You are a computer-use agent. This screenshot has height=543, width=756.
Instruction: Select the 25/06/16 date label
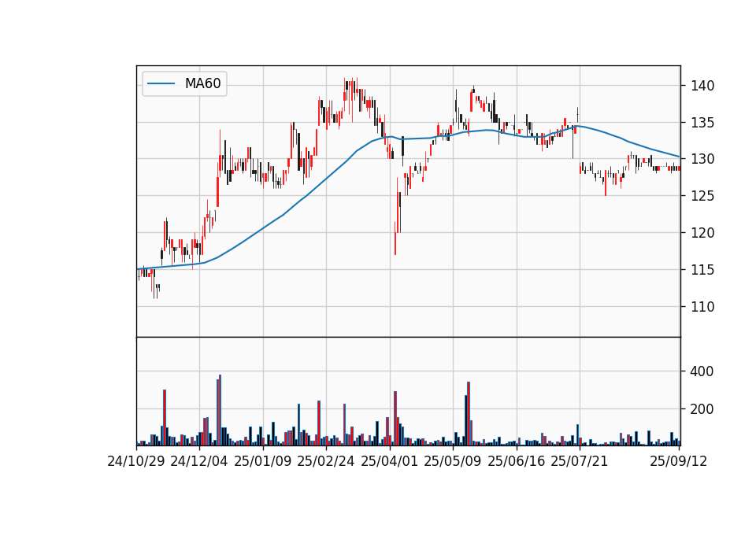click(x=517, y=462)
